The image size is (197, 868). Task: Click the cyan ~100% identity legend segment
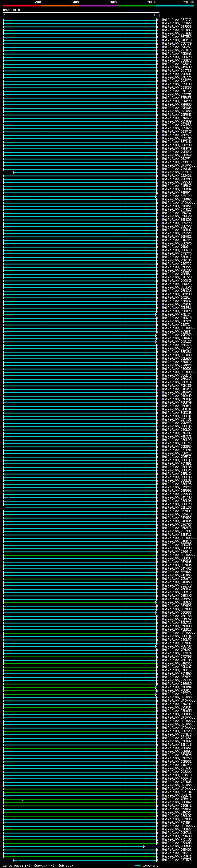[x=175, y=6]
